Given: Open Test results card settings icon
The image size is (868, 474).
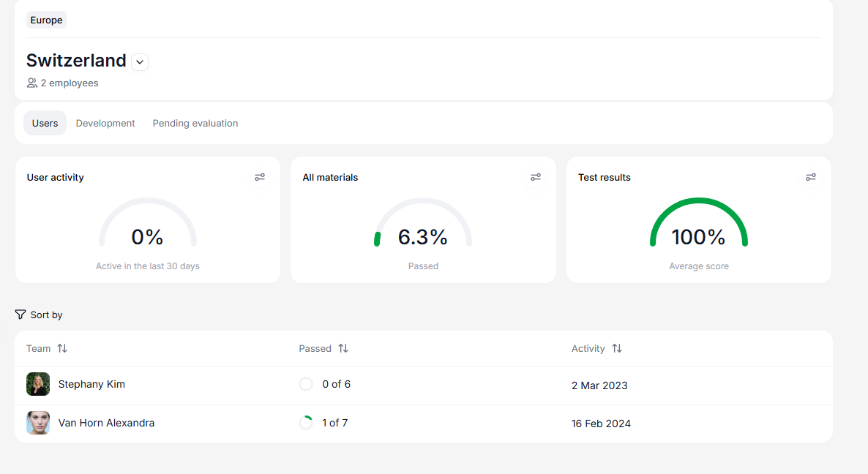Looking at the screenshot, I should 811,177.
